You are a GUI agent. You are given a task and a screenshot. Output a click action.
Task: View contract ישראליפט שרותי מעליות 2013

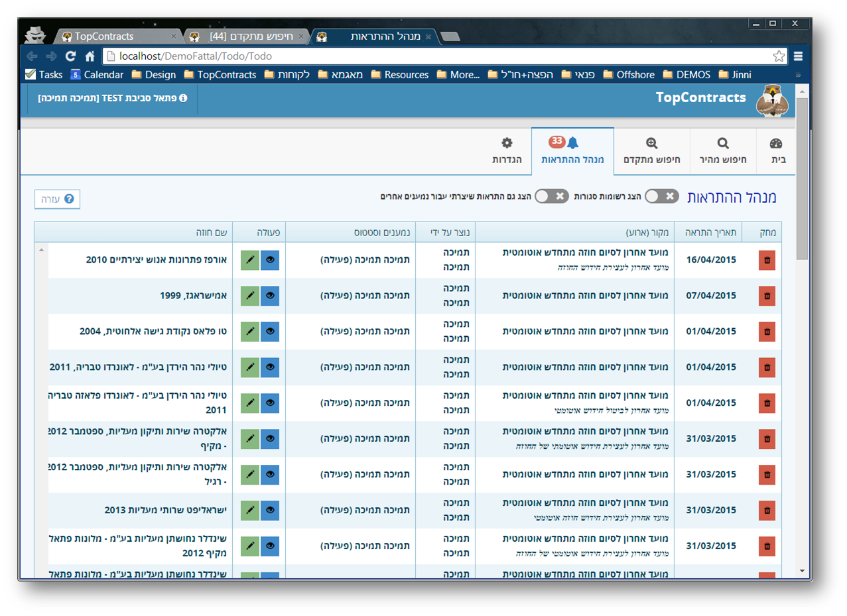(x=270, y=511)
